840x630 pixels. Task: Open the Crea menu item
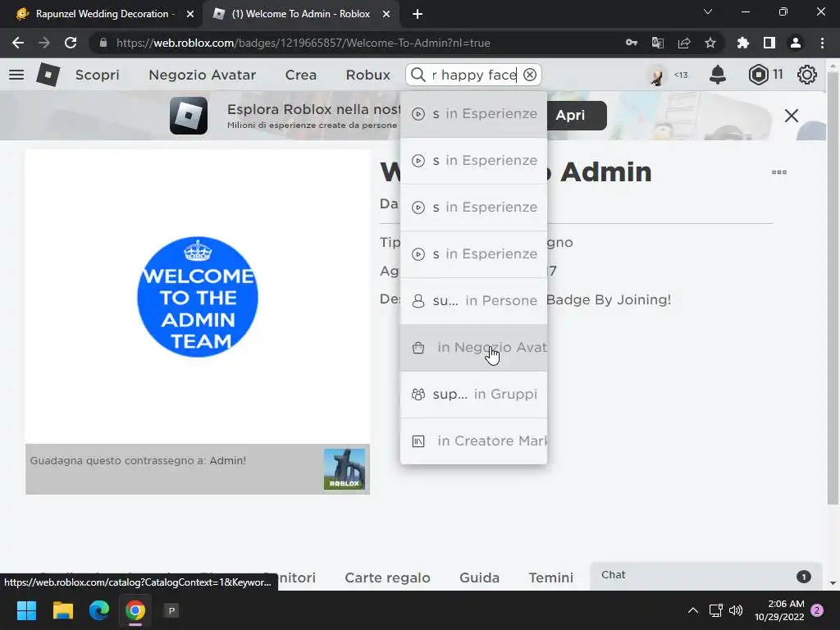[x=300, y=75]
